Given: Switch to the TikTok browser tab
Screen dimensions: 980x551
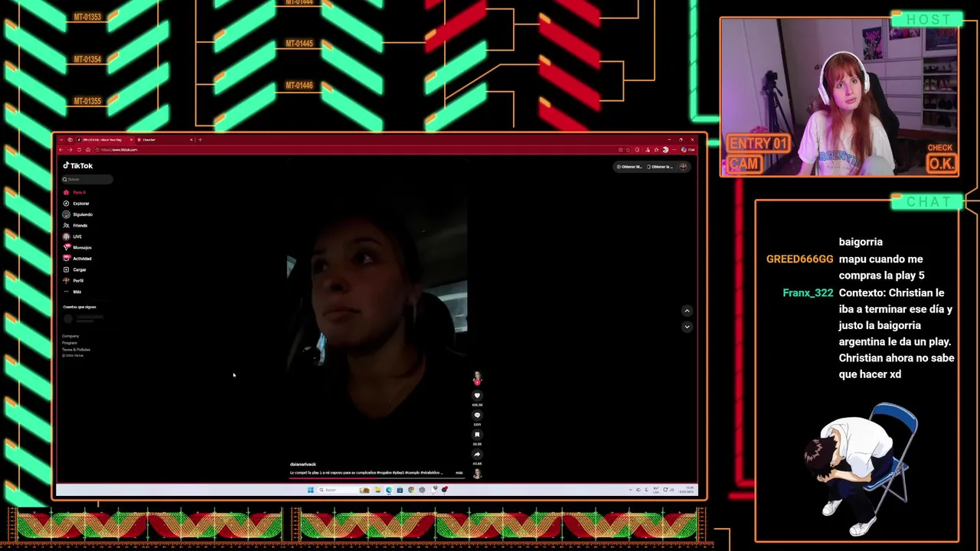Looking at the screenshot, I should 105,139.
